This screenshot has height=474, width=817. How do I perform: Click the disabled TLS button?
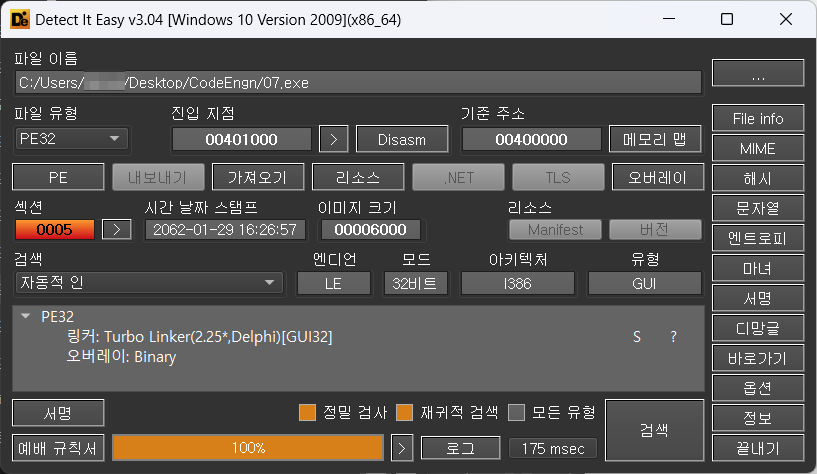point(558,178)
